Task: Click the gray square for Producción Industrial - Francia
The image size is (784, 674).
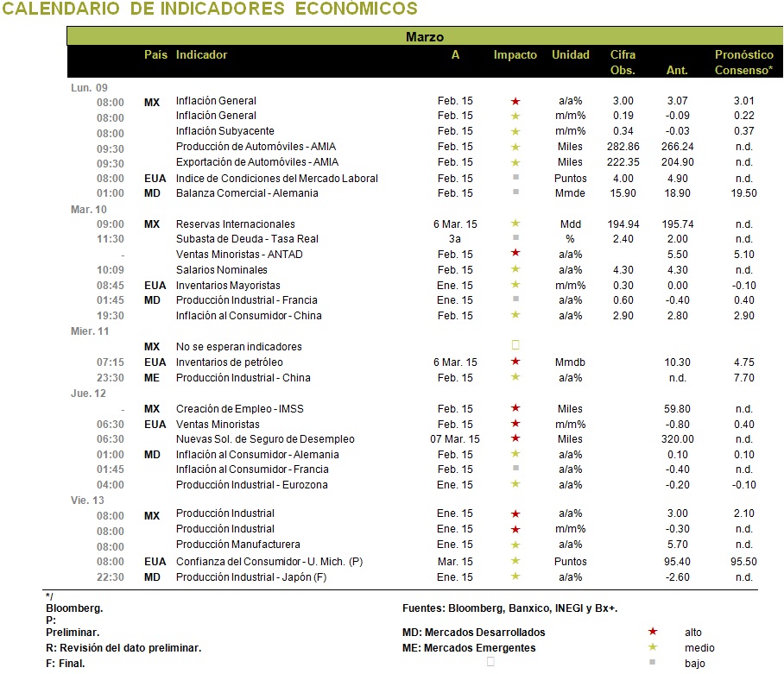Action: pos(516,299)
